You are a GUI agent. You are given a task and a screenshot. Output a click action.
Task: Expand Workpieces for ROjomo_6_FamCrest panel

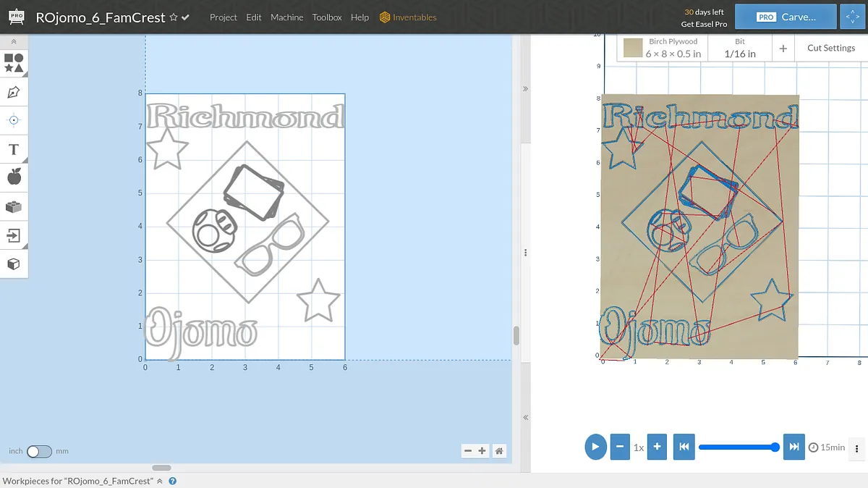[159, 481]
